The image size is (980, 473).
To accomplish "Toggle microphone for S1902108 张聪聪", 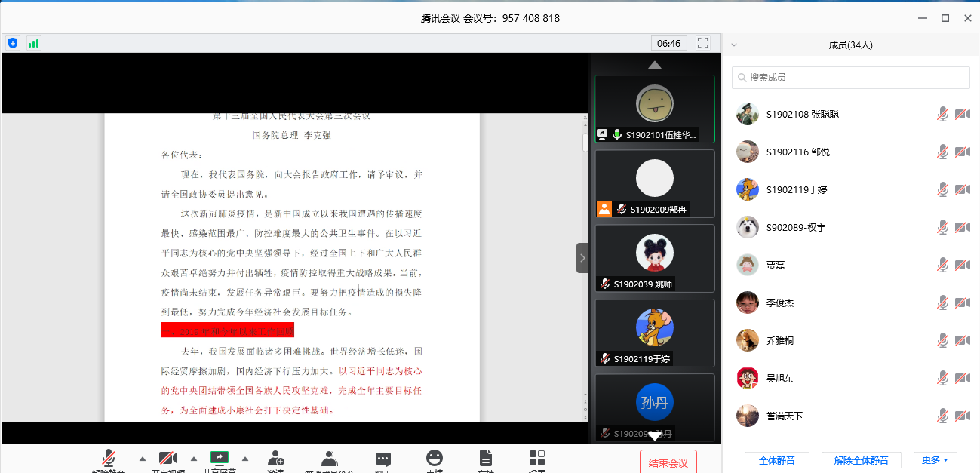I will click(942, 114).
